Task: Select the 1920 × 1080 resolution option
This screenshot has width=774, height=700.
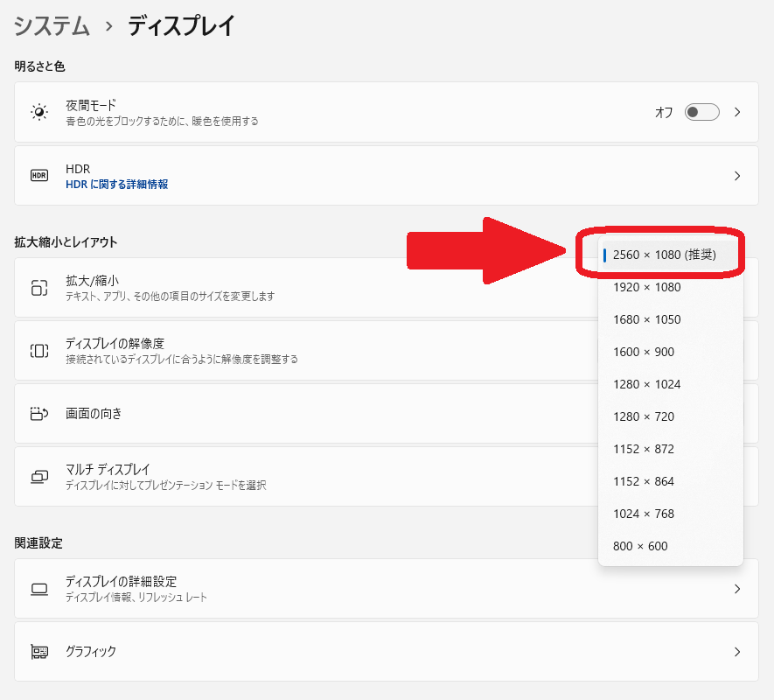Action: 670,288
